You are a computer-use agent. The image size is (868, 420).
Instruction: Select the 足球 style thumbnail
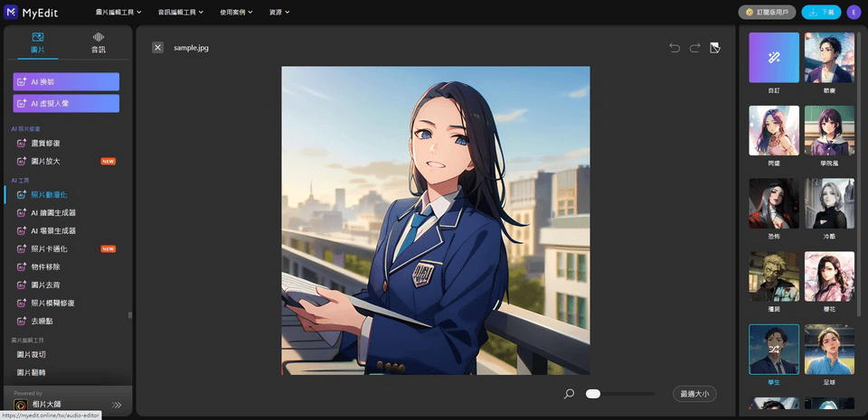[x=829, y=350]
